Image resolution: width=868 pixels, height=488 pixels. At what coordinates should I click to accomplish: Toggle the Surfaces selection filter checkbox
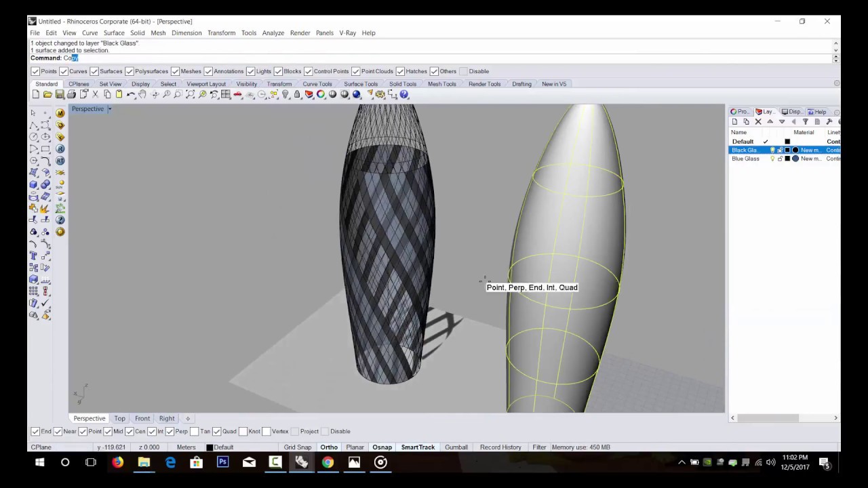94,71
